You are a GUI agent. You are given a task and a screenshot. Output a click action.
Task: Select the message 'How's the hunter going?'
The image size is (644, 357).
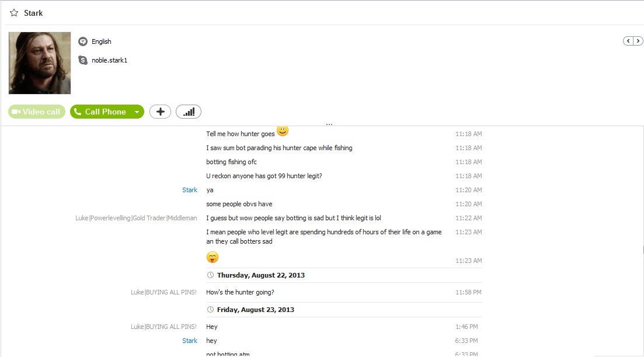pos(240,292)
